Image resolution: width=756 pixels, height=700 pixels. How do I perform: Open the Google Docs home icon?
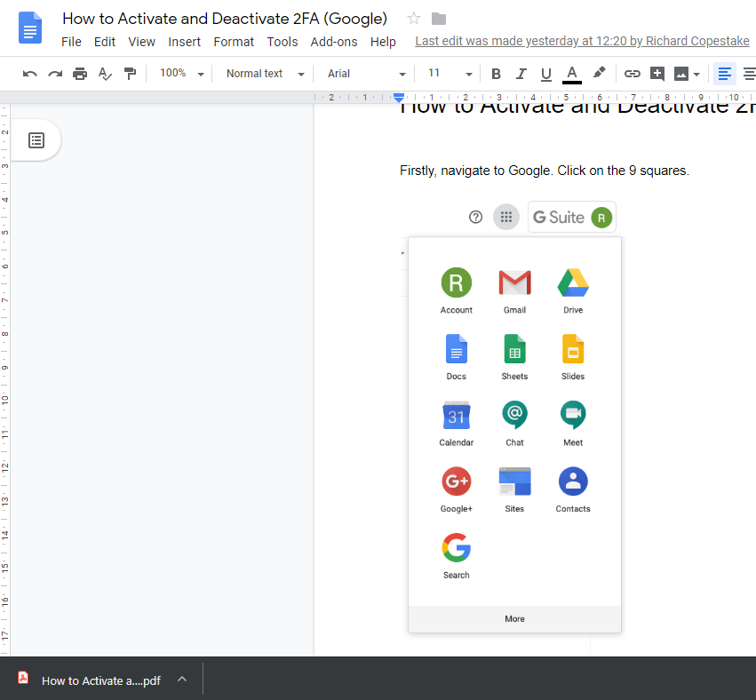(30, 28)
